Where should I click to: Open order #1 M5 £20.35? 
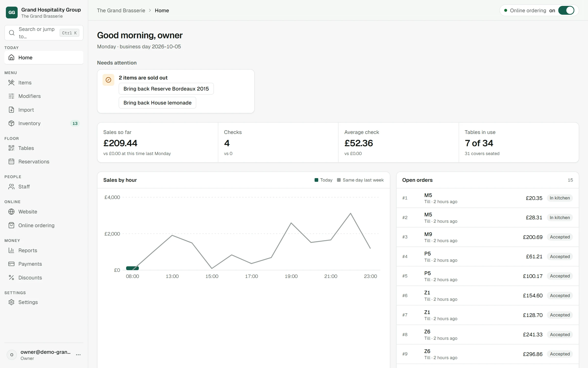tap(488, 198)
